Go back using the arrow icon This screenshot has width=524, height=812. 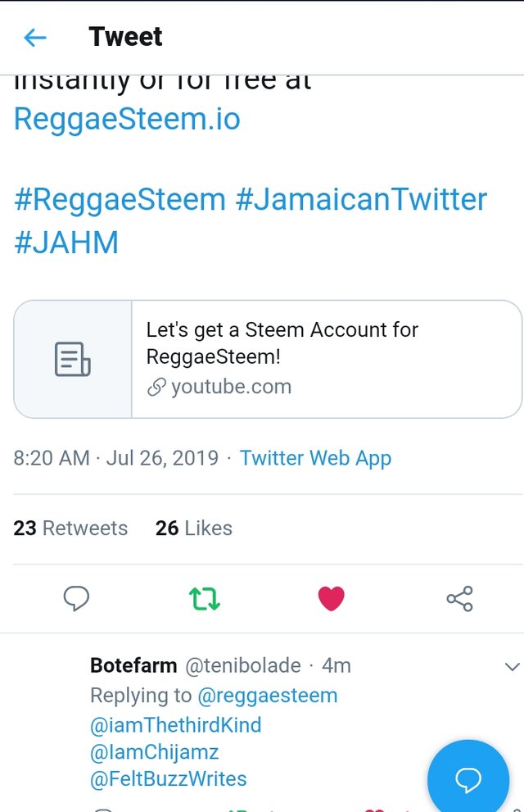coord(35,38)
